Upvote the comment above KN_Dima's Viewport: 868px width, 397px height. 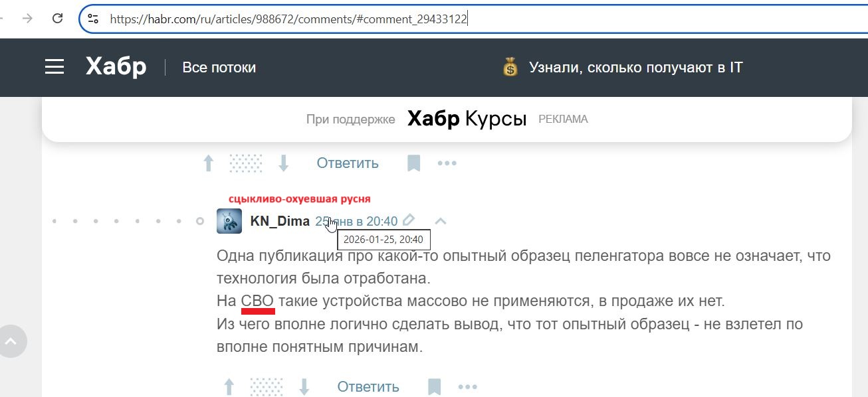pos(208,163)
